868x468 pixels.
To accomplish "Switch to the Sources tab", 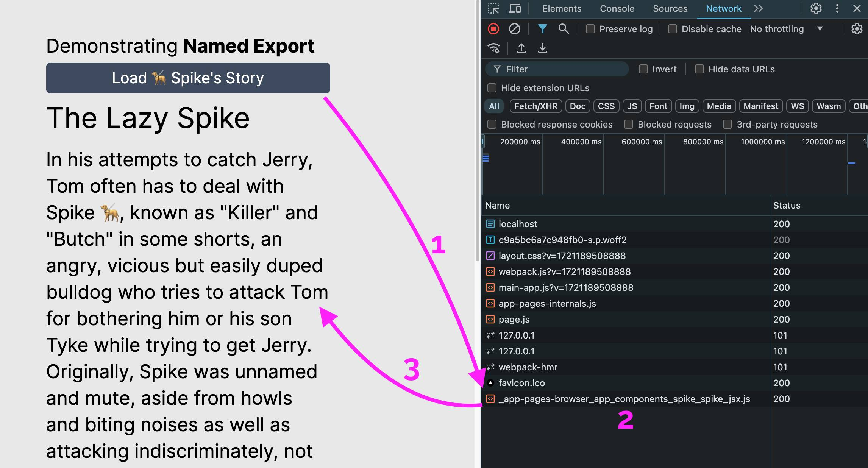I will pos(670,8).
